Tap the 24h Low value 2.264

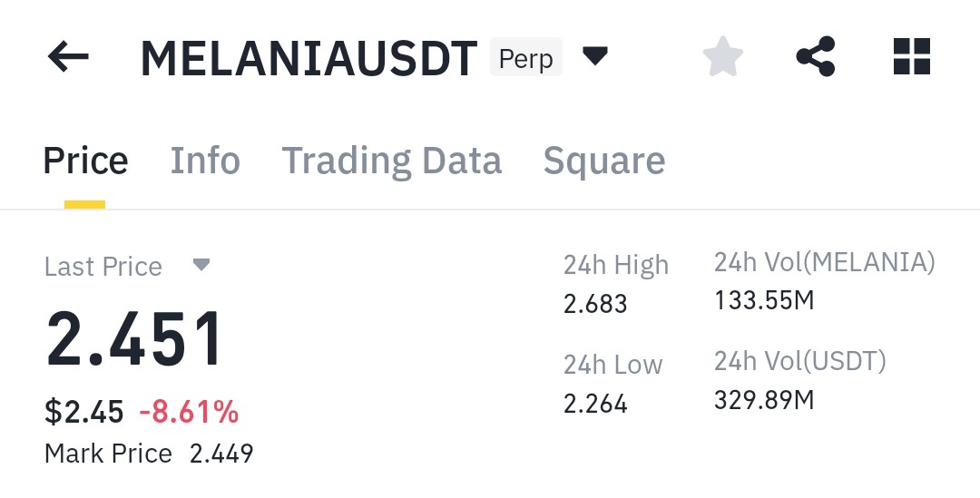click(x=595, y=405)
